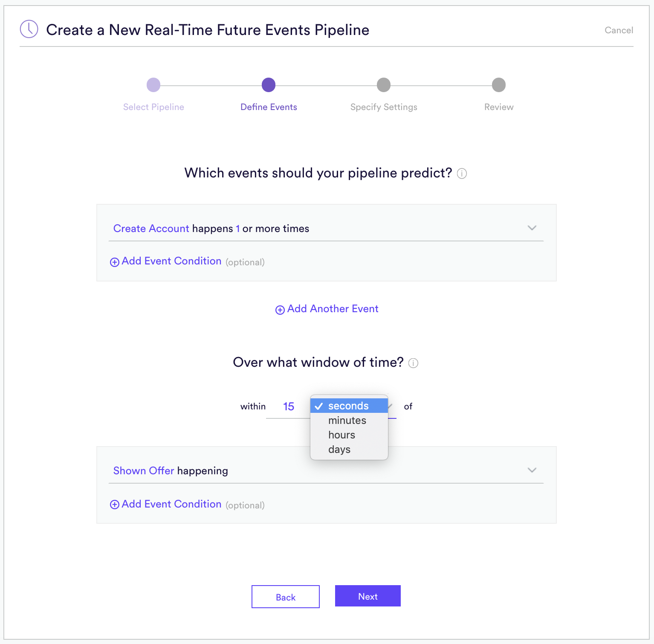This screenshot has width=654, height=644.
Task: Jump to the Review step
Action: pyautogui.click(x=499, y=85)
